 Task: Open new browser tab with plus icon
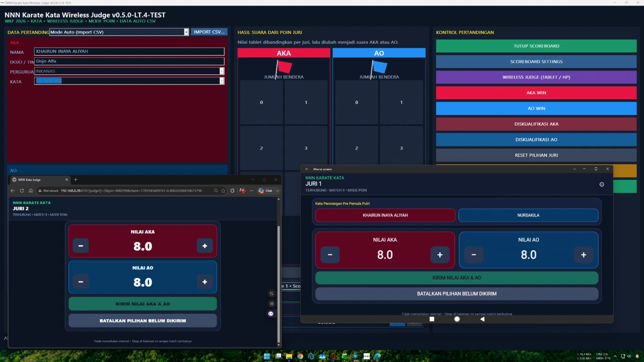[76, 179]
